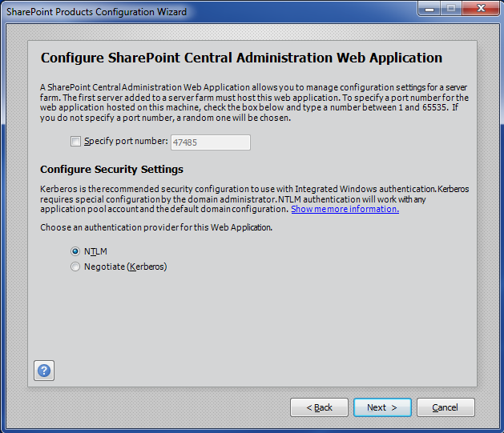Close the wizard with the X button
Screen dimensions: 504x433
click(481, 8)
